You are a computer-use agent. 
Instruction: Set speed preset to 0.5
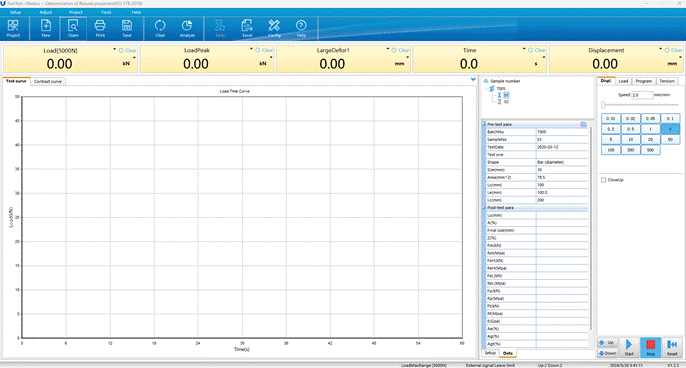coord(630,129)
